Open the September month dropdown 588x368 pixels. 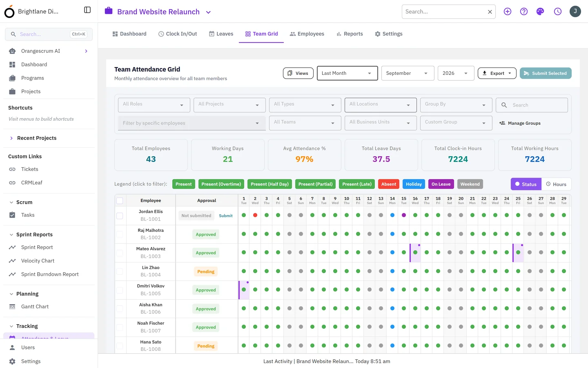pyautogui.click(x=407, y=73)
